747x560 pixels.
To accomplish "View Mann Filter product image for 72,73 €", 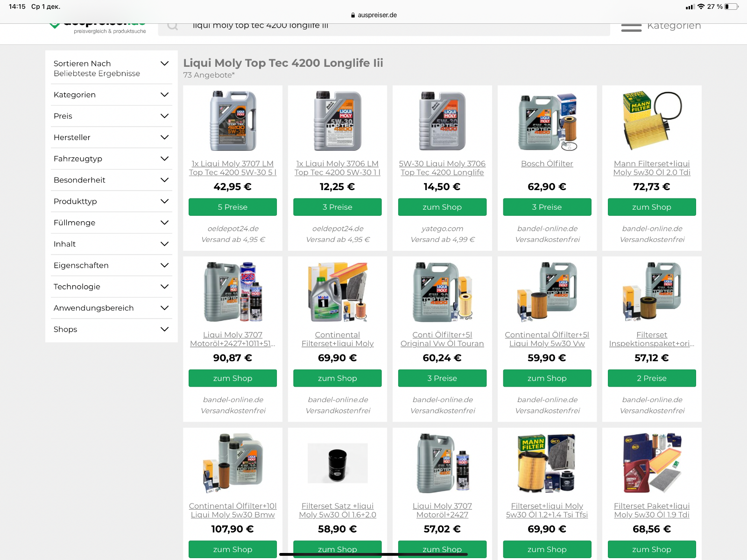I will (652, 121).
